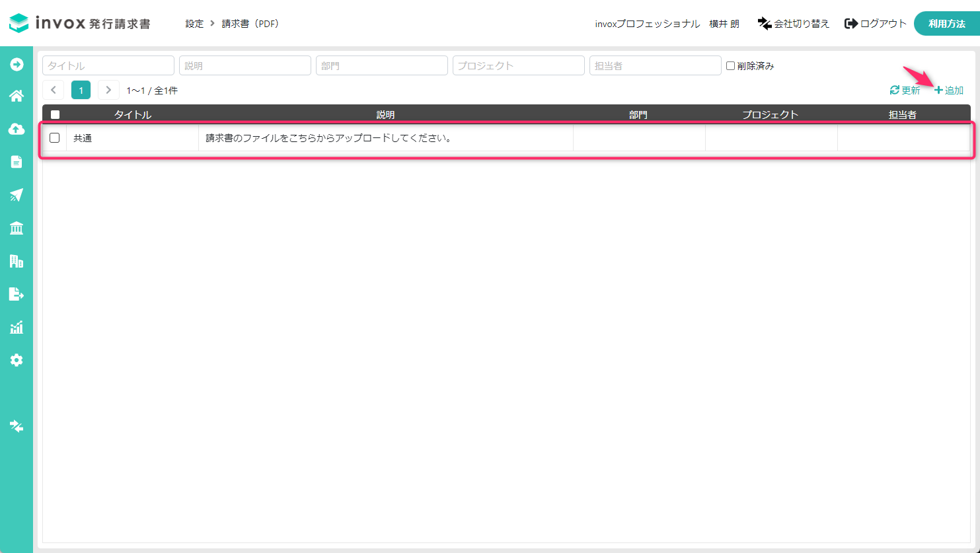Click the company switch icon at sidebar bottom
Screen dimensions: 980x553
16,426
